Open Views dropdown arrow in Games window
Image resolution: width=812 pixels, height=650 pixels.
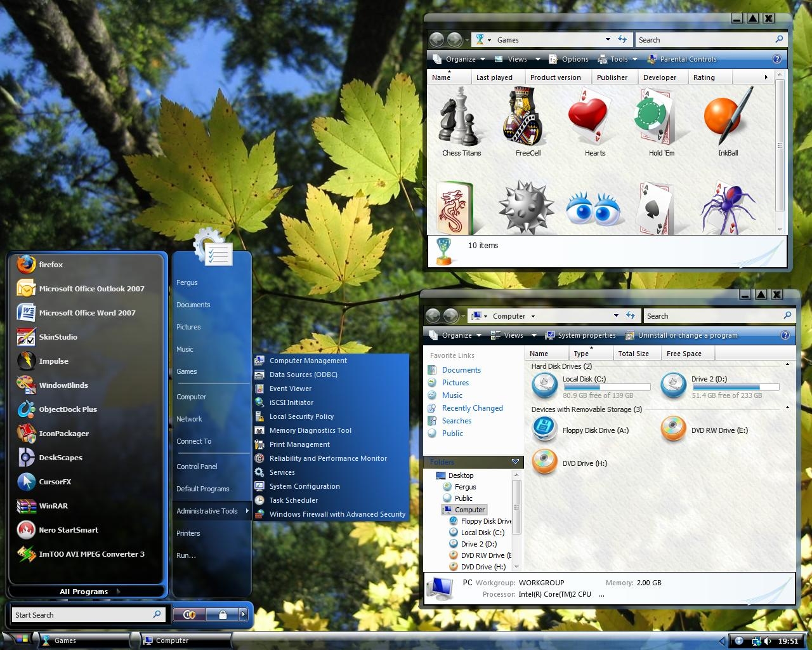(x=538, y=59)
